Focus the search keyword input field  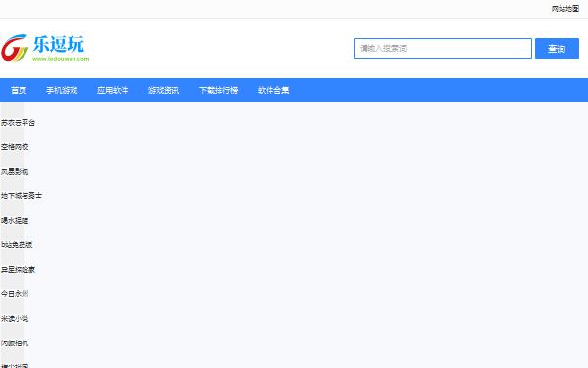443,48
